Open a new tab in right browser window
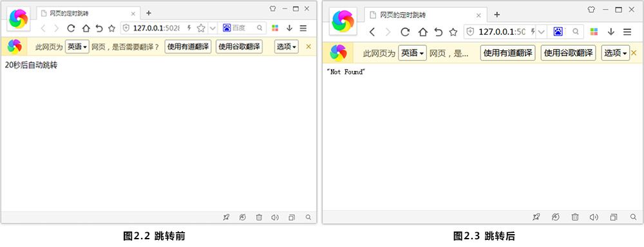This screenshot has height=247, width=644. point(497,15)
